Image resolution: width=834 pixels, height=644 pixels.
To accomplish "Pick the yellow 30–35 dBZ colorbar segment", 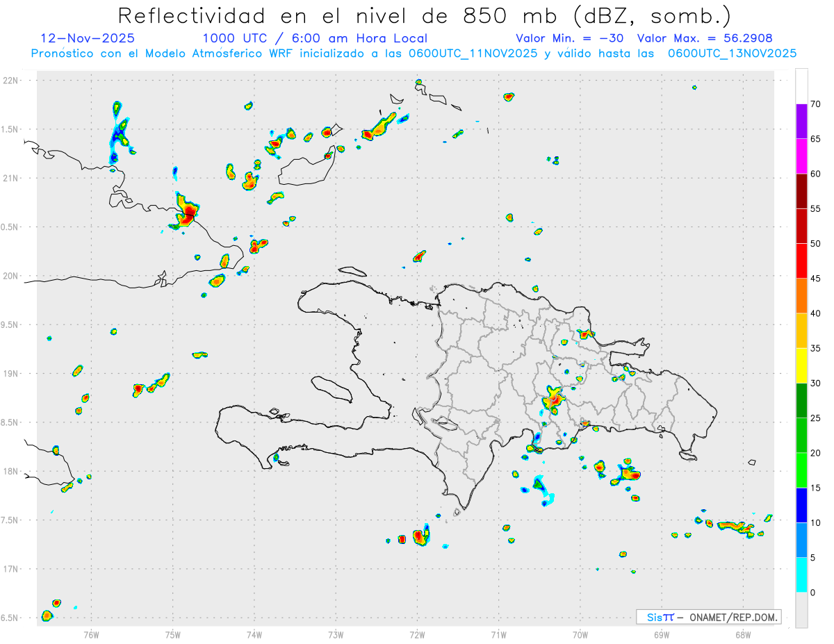I will pos(801,365).
